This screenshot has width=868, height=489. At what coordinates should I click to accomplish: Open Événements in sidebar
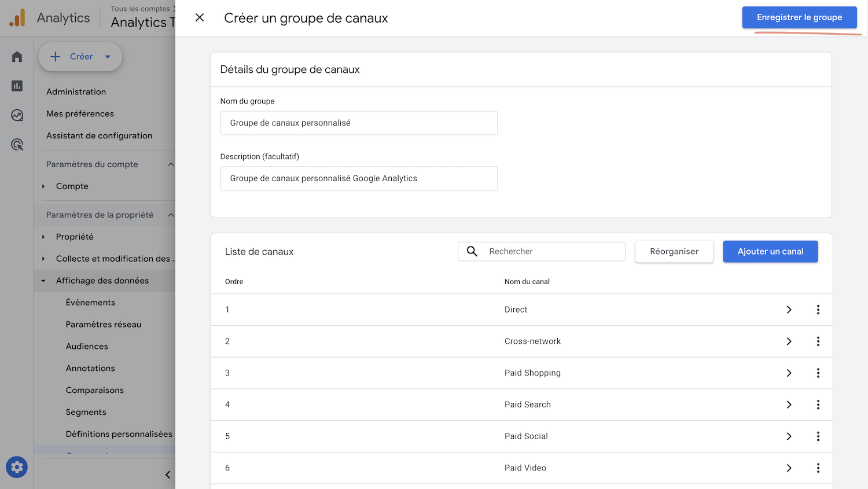click(90, 303)
